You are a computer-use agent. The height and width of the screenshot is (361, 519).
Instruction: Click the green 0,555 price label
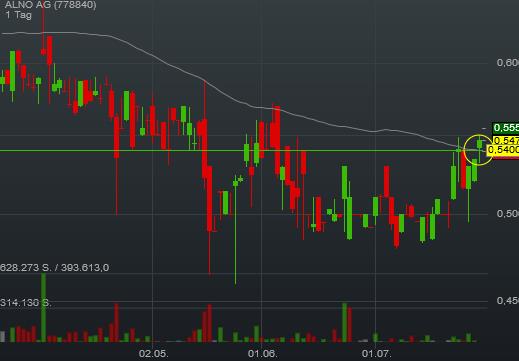(x=505, y=128)
